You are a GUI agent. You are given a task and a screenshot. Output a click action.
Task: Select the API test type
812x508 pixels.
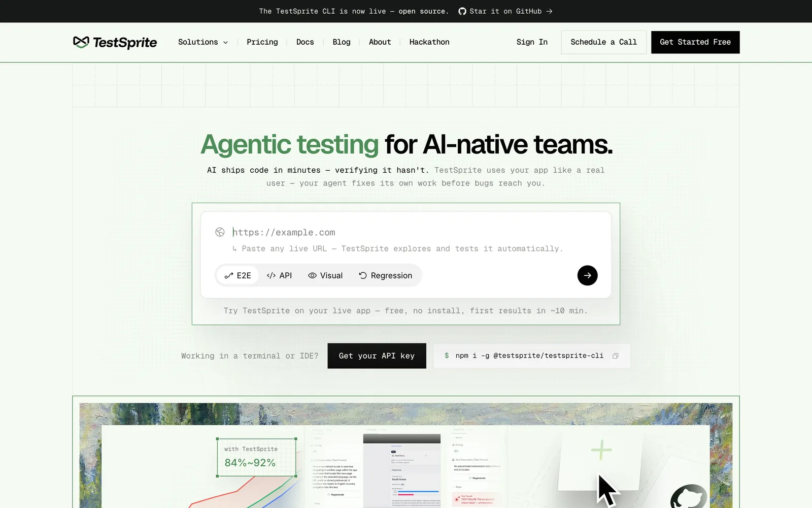coord(279,275)
